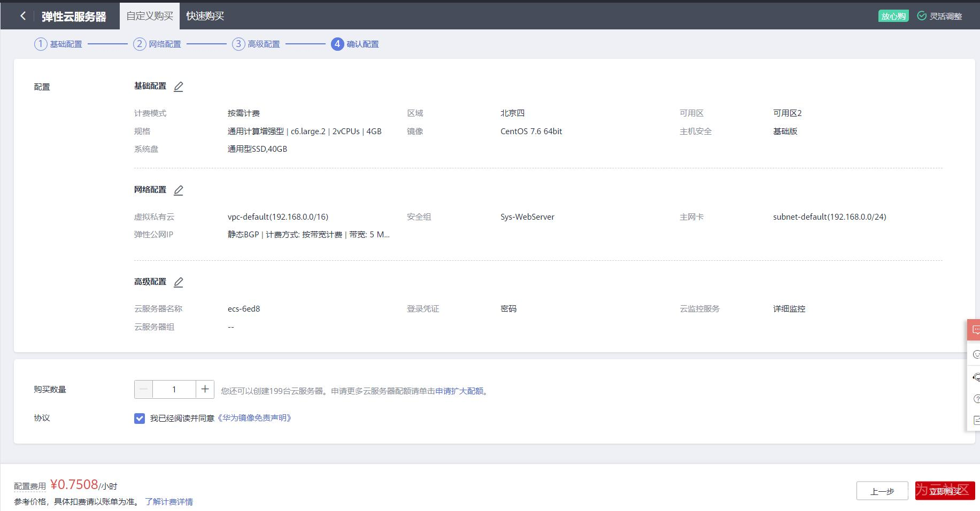Switch to the 自定义购买 tab
Viewport: 980px width, 511px height.
(150, 16)
